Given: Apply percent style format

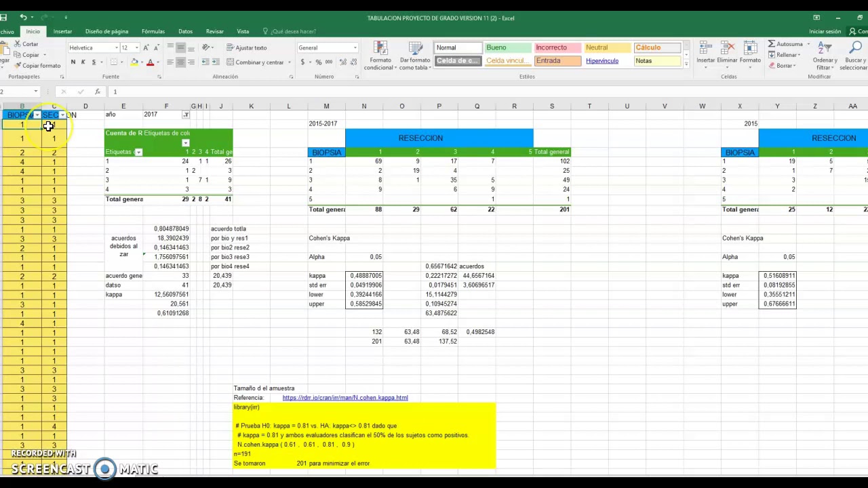Looking at the screenshot, I should pos(319,62).
